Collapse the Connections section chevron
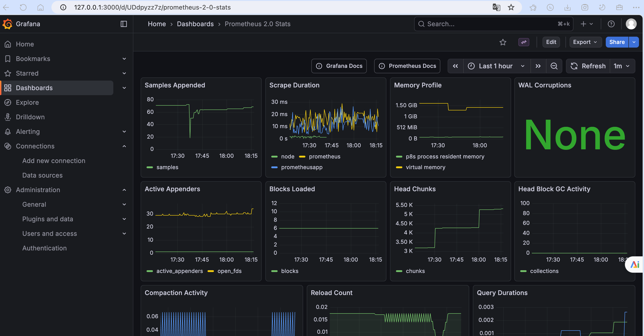Image resolution: width=644 pixels, height=336 pixels. 124,146
